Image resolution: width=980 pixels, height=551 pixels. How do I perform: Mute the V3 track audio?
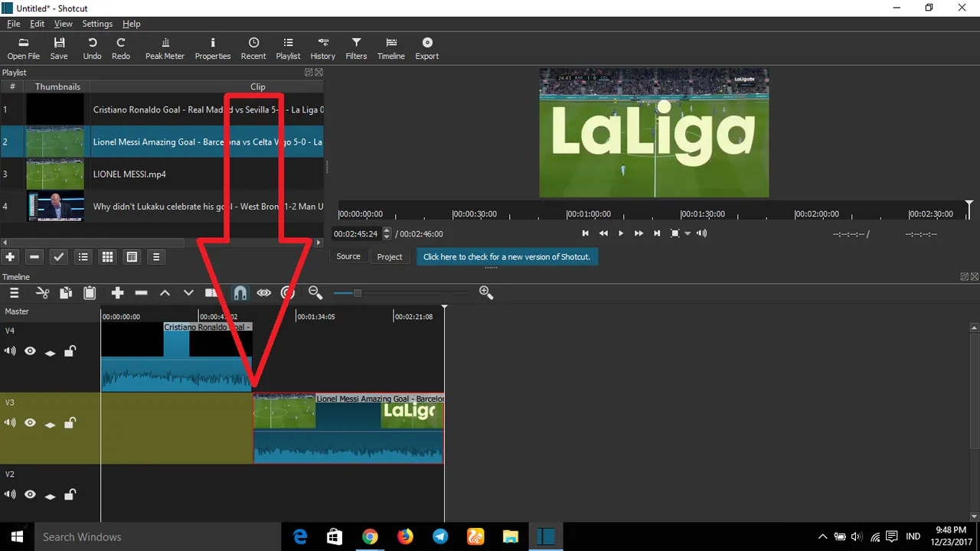tap(10, 422)
